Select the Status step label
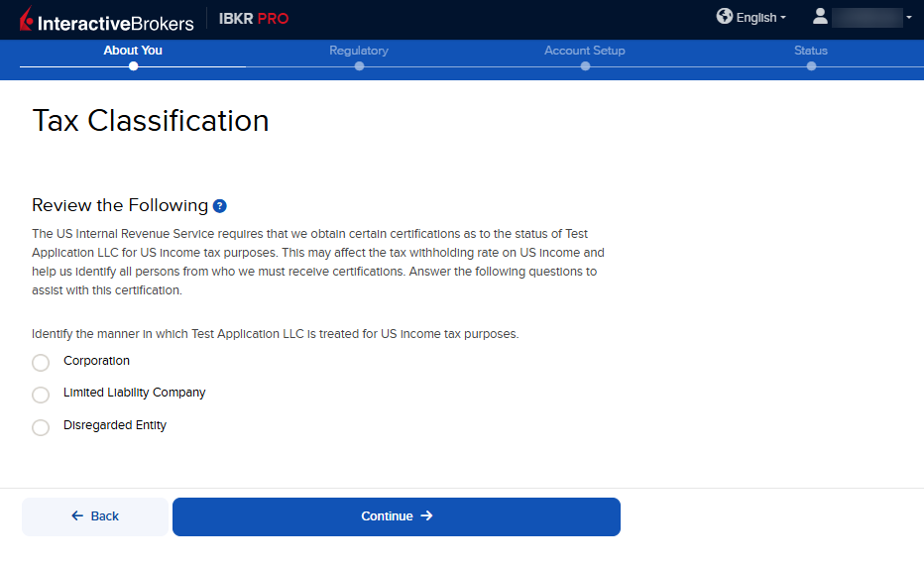The image size is (924, 568). click(811, 51)
